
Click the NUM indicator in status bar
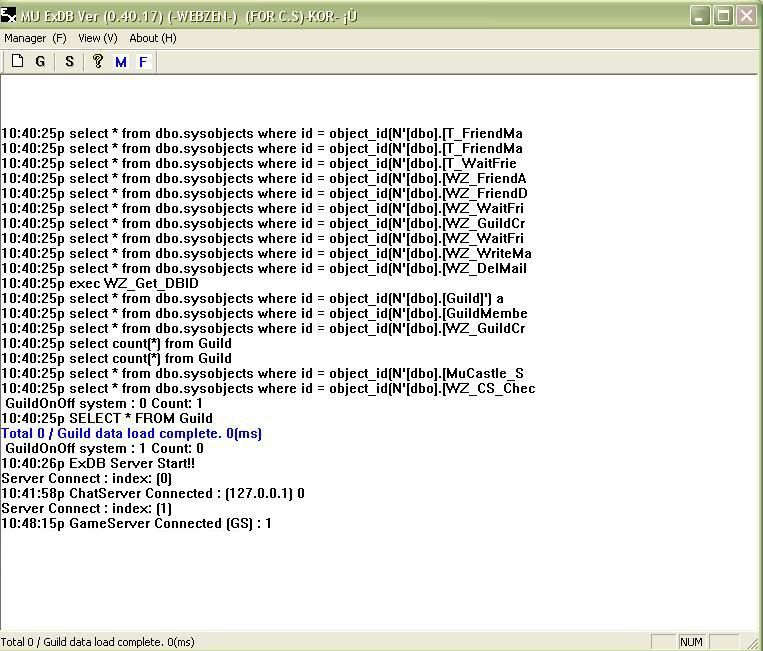(x=691, y=642)
